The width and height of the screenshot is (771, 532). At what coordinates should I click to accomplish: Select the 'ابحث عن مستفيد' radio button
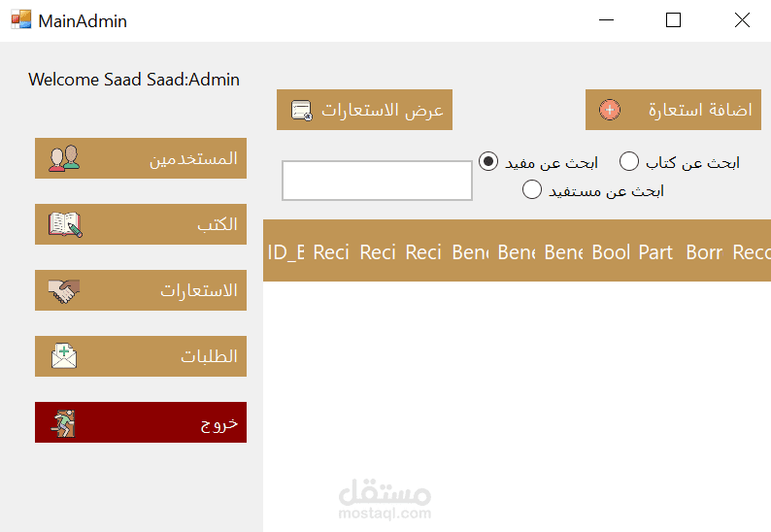pos(532,189)
